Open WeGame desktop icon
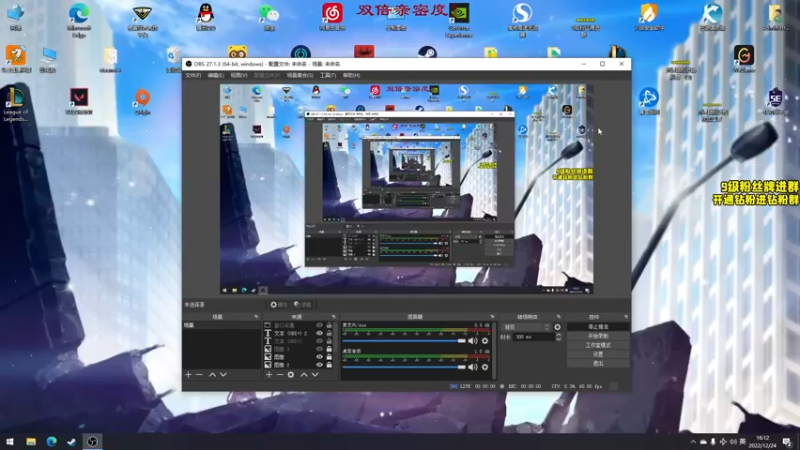800x450 pixels. pos(744,58)
